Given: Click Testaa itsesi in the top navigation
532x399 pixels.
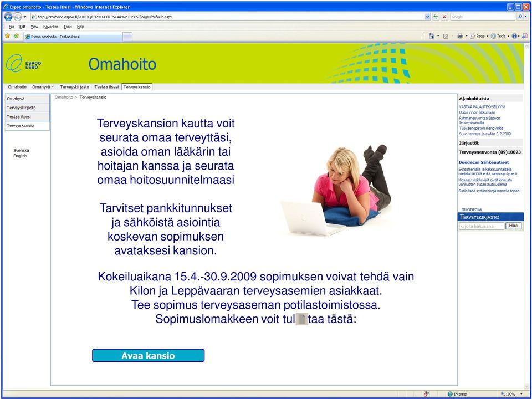Looking at the screenshot, I should click(106, 87).
